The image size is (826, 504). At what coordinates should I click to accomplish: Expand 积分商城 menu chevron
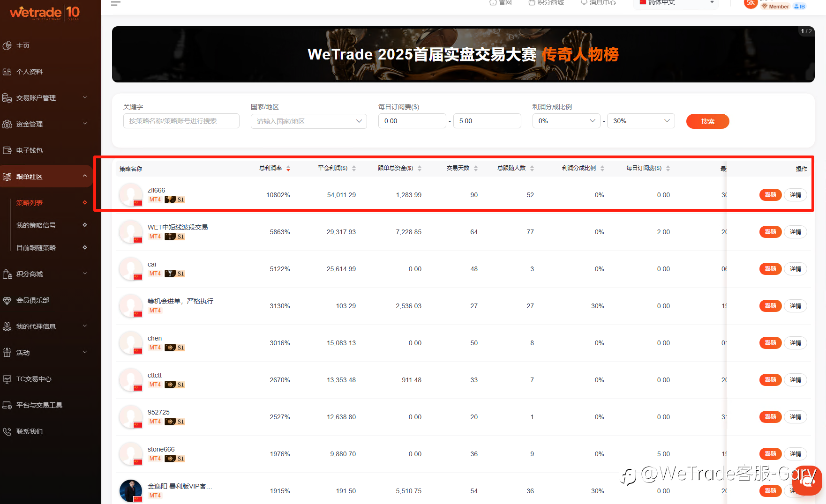[x=85, y=274]
